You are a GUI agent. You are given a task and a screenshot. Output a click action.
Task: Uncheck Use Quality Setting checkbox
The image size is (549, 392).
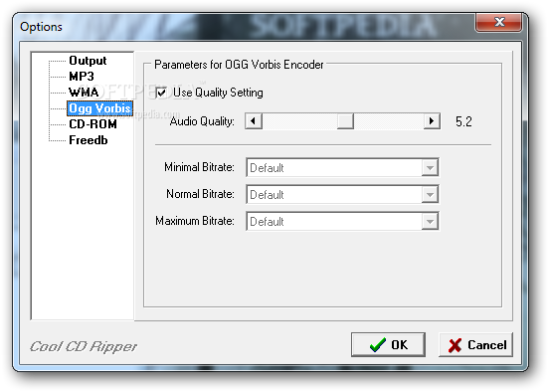[x=161, y=93]
